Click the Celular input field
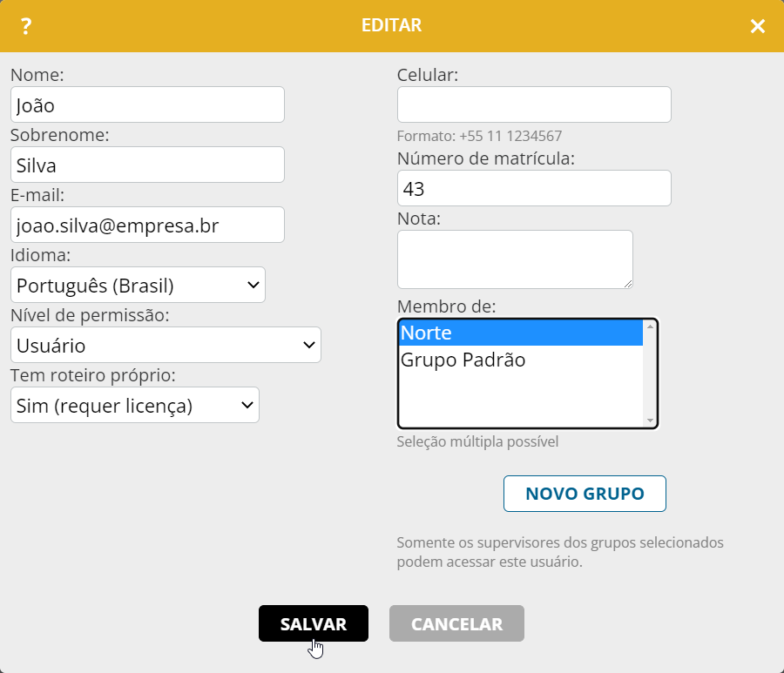Image resolution: width=784 pixels, height=673 pixels. click(x=534, y=104)
